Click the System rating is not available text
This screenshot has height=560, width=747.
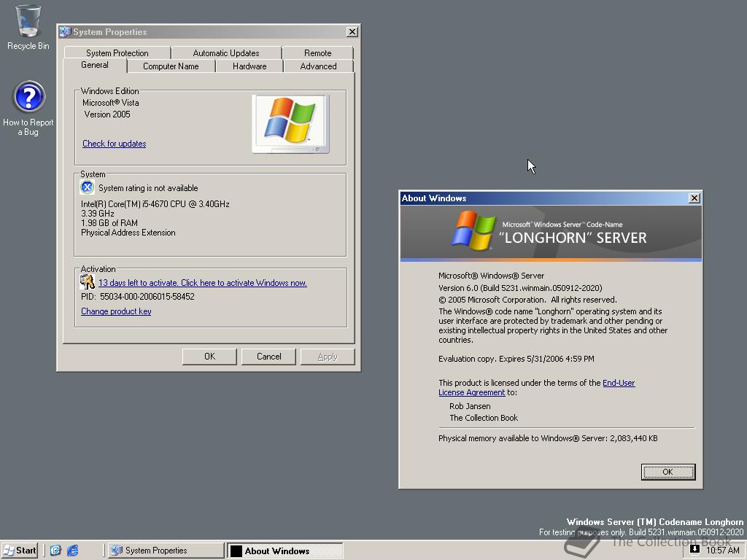click(148, 188)
